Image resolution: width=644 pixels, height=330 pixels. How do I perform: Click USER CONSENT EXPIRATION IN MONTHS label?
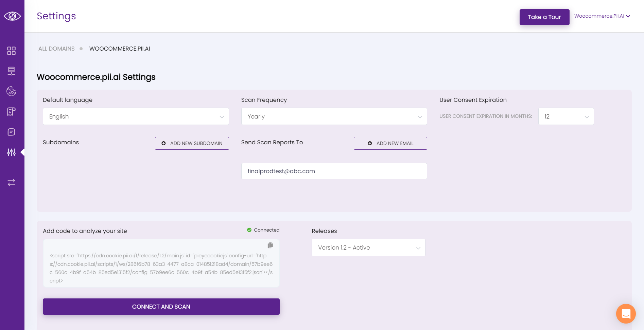coord(486,116)
